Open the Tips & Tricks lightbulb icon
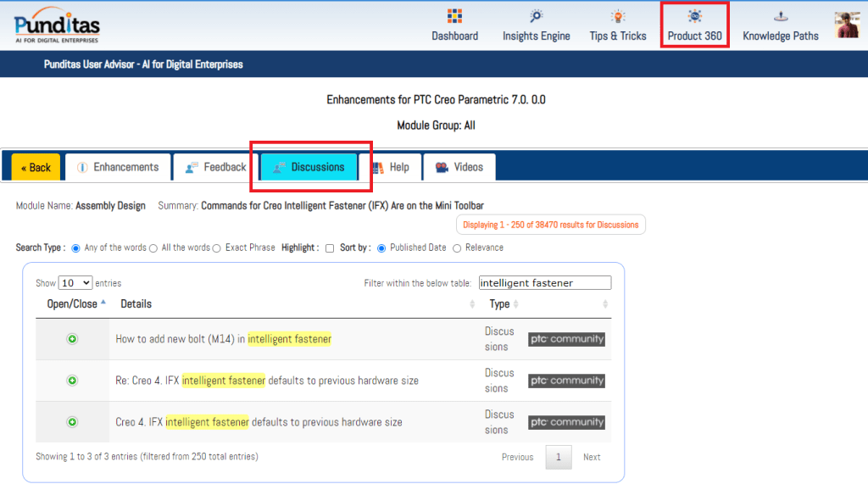 618,16
